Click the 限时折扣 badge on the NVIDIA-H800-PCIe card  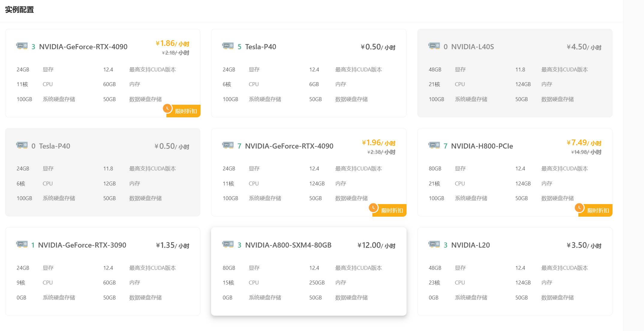click(595, 210)
